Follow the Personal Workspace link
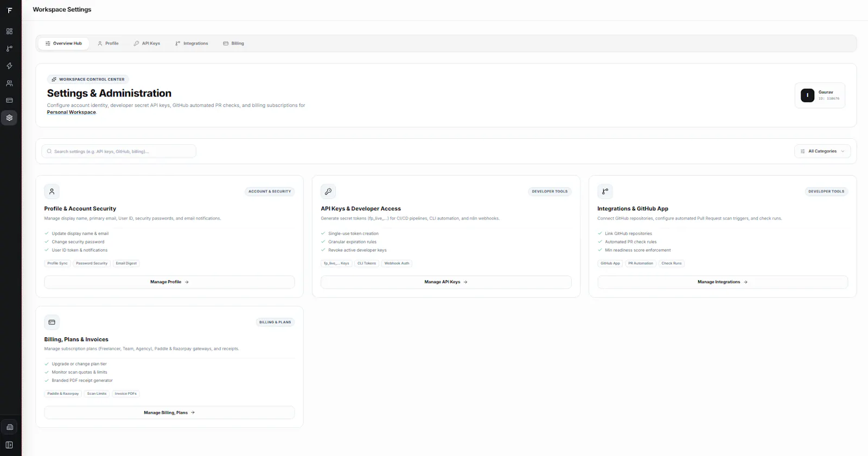 click(x=72, y=112)
